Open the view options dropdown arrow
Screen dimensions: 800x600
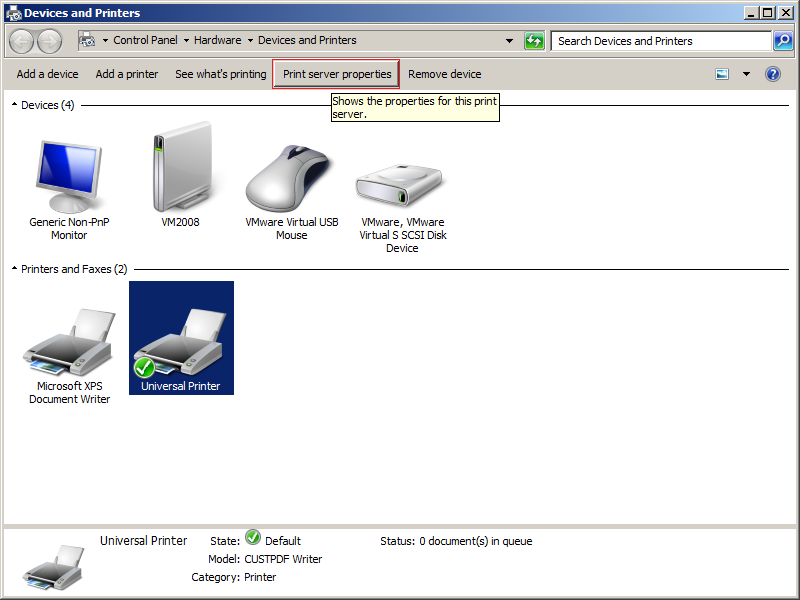coord(746,74)
